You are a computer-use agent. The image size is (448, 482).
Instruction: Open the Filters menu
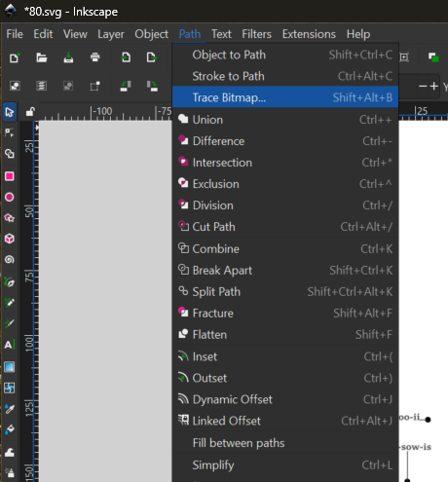[256, 34]
